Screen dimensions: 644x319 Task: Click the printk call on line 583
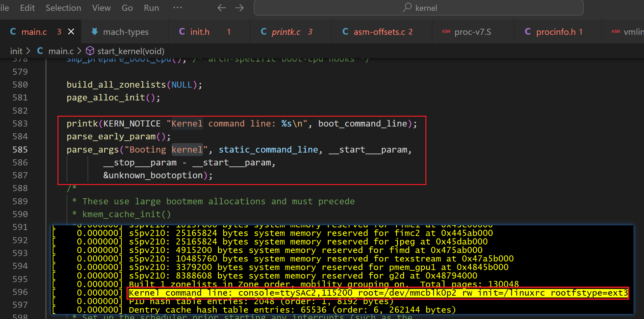point(82,124)
